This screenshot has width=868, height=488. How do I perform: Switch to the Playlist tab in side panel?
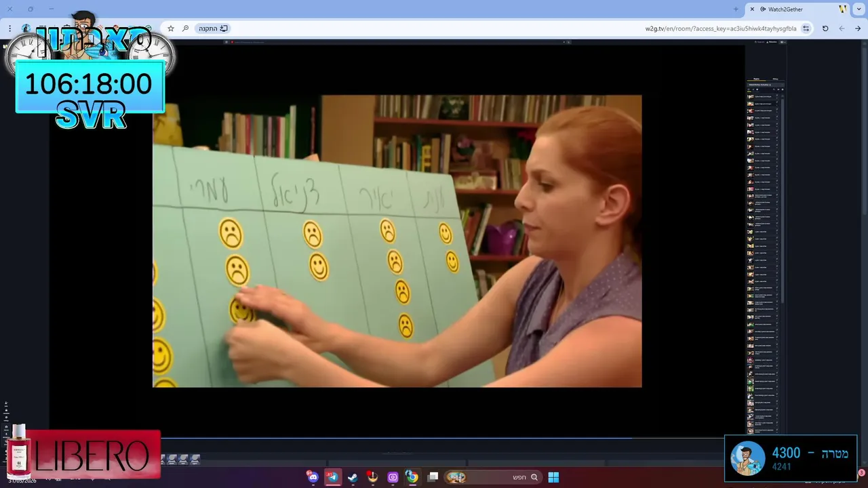tap(756, 79)
